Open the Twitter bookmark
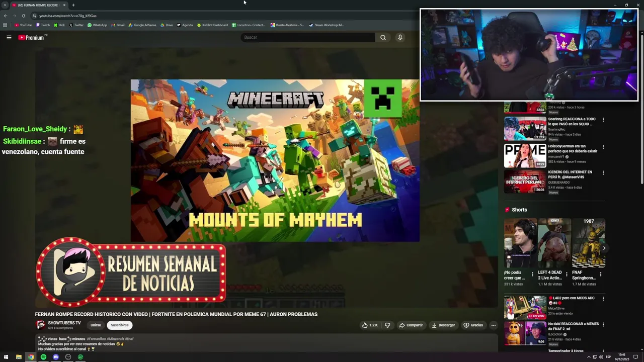Screen dimensions: 644x362 pos(76,25)
